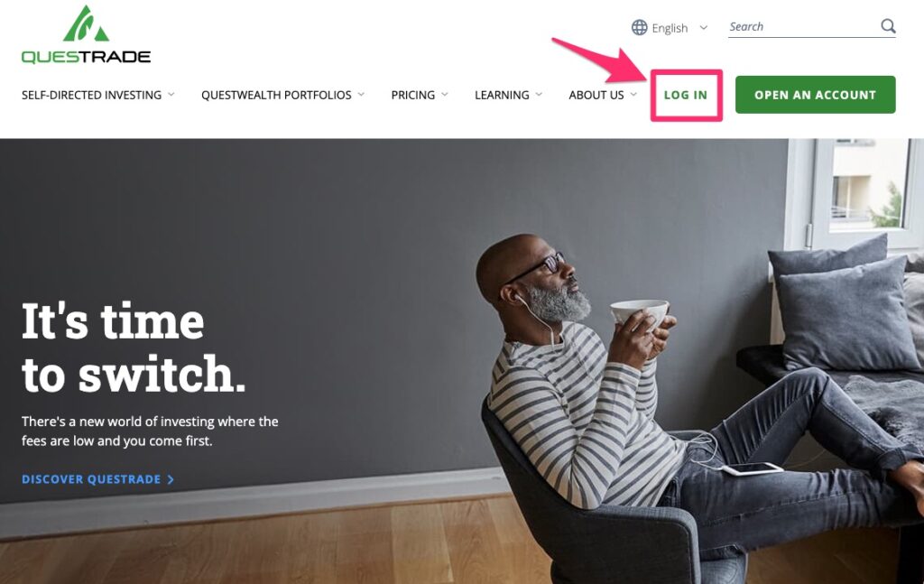Screen dimensions: 924x584
Task: Click the Questrade logo
Action: tap(86, 34)
